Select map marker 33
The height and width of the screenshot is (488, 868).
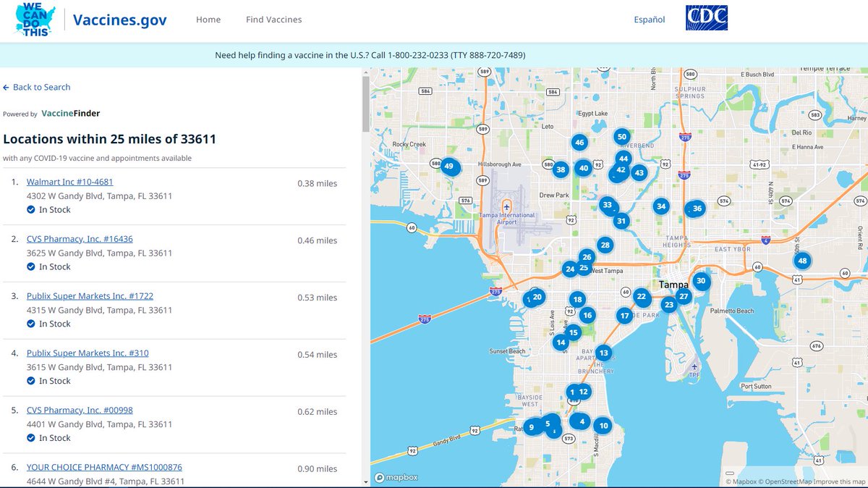[608, 205]
